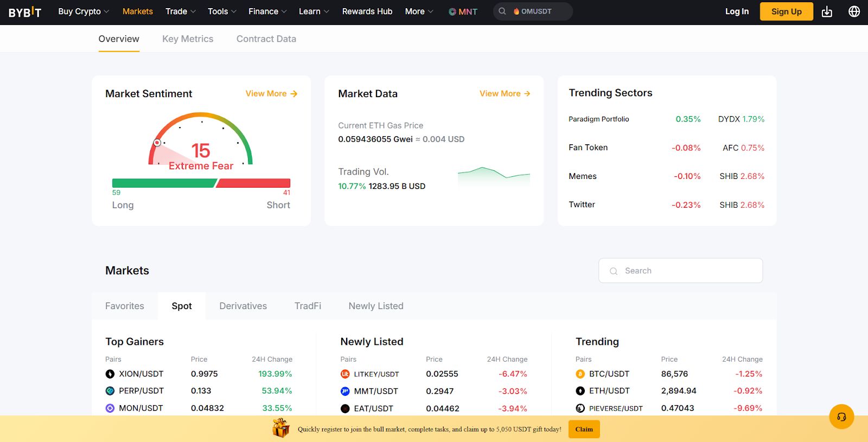Open View More for Market Sentiment

[x=271, y=94]
